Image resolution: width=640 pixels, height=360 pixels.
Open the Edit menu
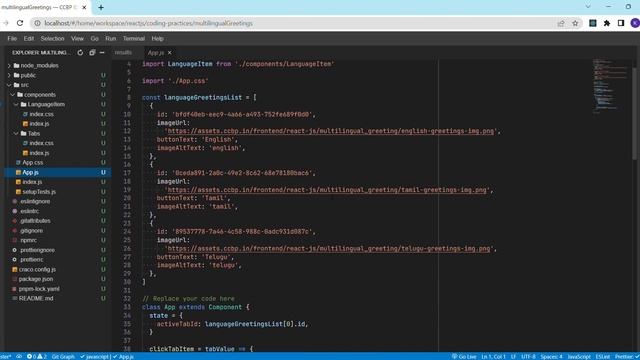[x=29, y=38]
